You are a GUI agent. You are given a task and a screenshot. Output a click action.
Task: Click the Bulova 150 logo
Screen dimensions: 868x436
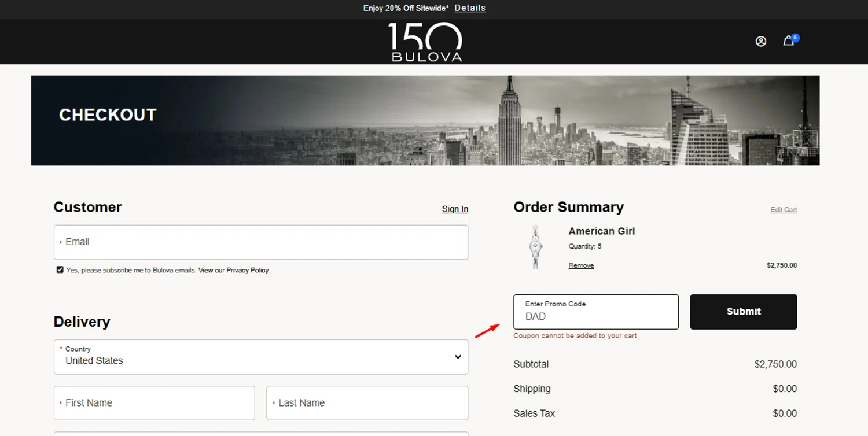[x=426, y=42]
